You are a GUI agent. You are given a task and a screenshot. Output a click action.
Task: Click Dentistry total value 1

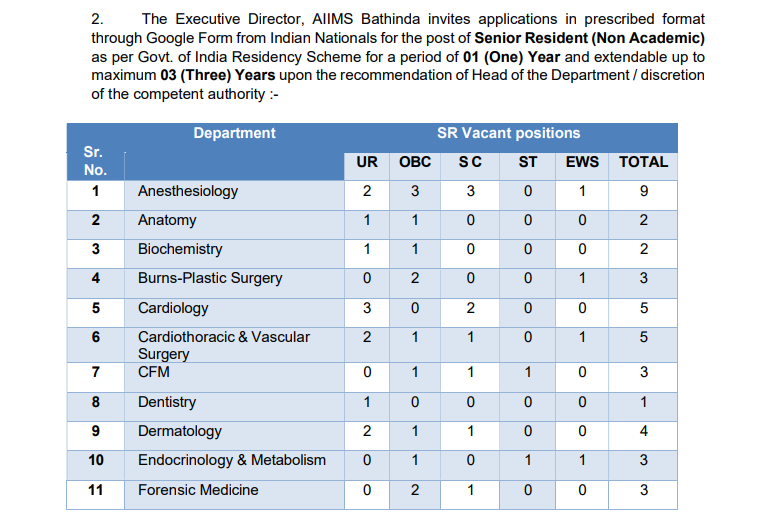(643, 402)
